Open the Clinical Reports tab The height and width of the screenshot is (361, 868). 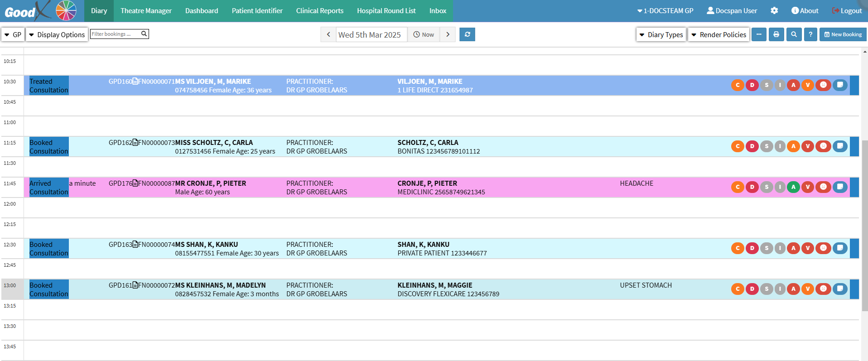pos(319,10)
